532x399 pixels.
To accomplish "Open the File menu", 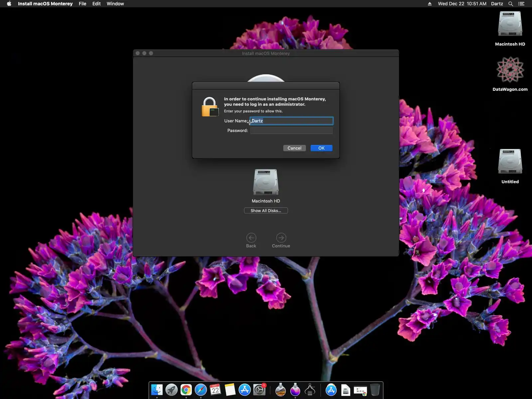I will (x=82, y=4).
